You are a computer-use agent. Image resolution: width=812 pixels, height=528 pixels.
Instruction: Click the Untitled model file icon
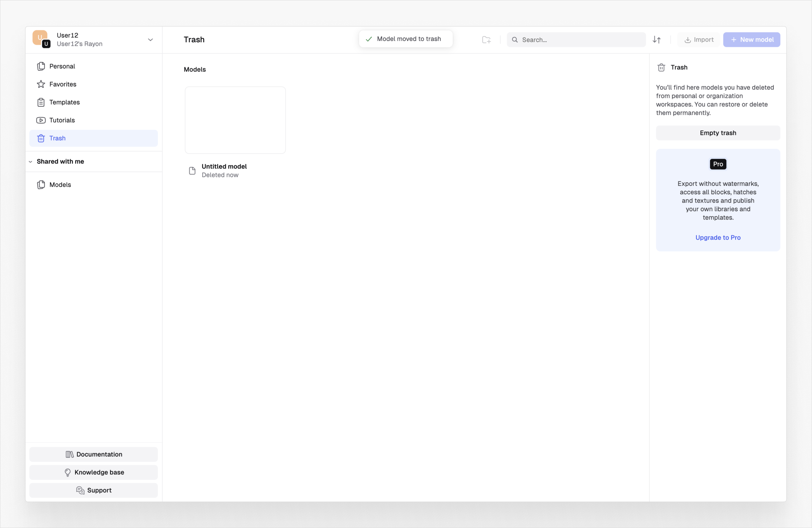192,171
